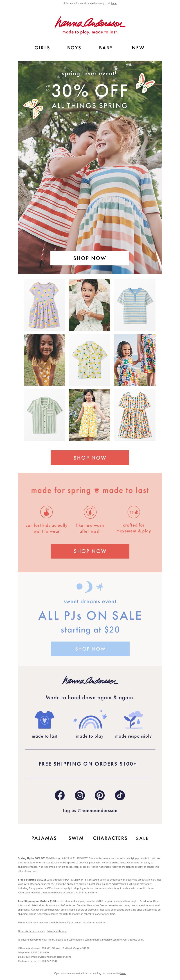Open the Pinterest social icon

click(x=100, y=795)
